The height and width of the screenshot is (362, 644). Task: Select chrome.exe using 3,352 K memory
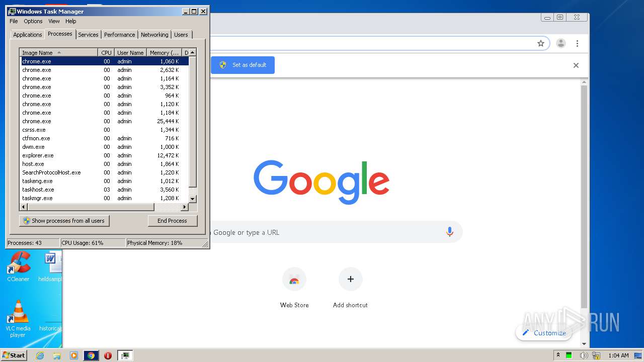pyautogui.click(x=104, y=87)
